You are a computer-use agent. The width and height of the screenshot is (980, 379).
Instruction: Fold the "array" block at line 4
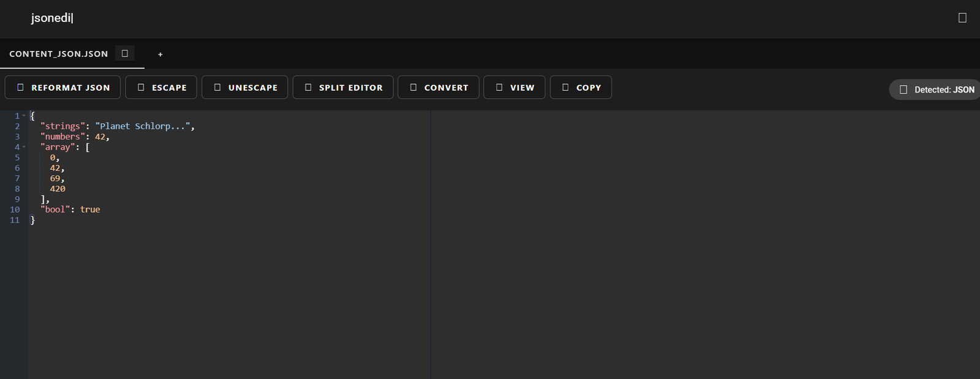24,147
